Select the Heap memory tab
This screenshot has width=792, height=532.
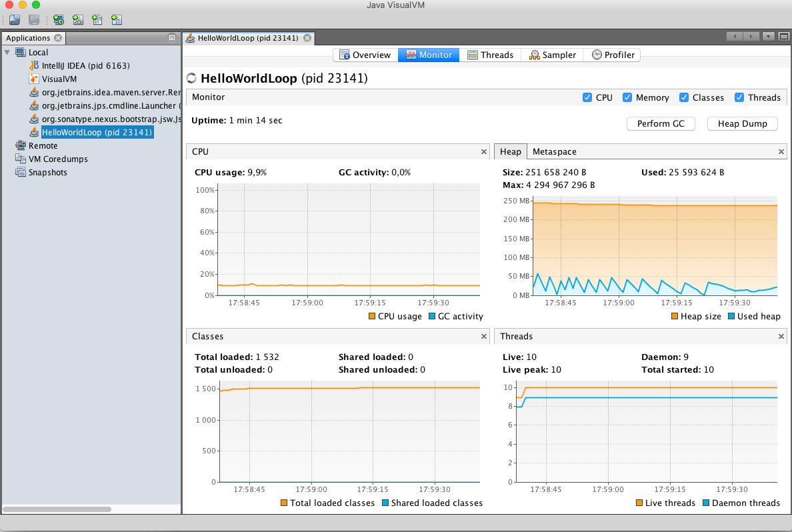510,151
